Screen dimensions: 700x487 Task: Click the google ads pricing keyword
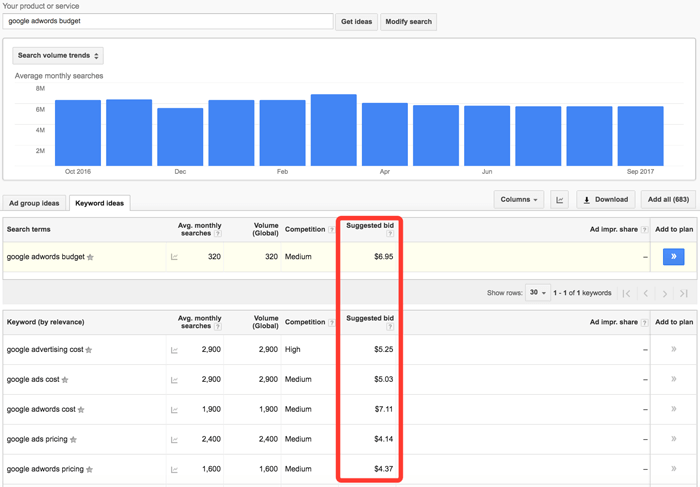pos(37,439)
